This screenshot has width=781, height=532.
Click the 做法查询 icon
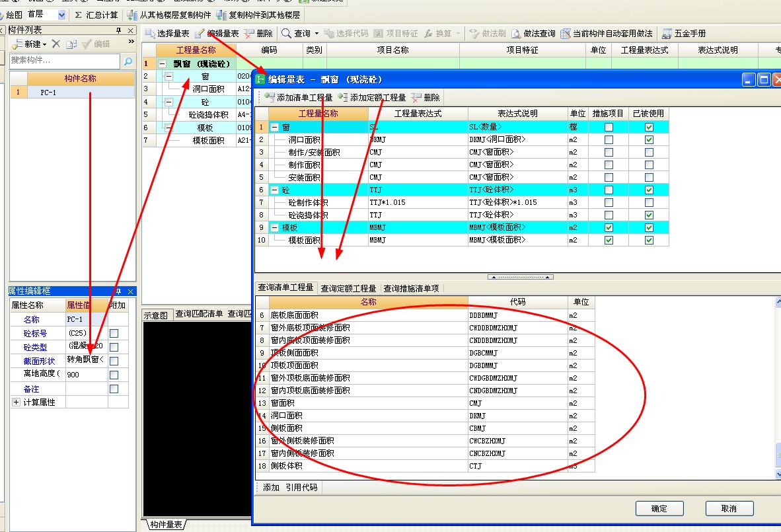[516, 34]
